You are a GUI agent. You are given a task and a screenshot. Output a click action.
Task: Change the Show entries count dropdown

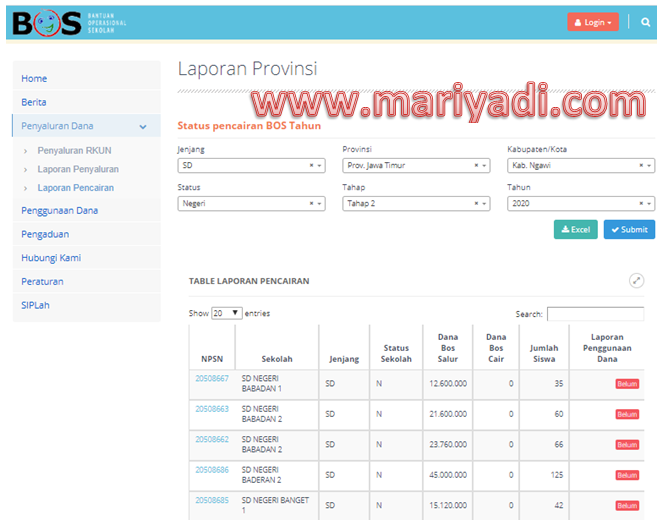tap(226, 313)
